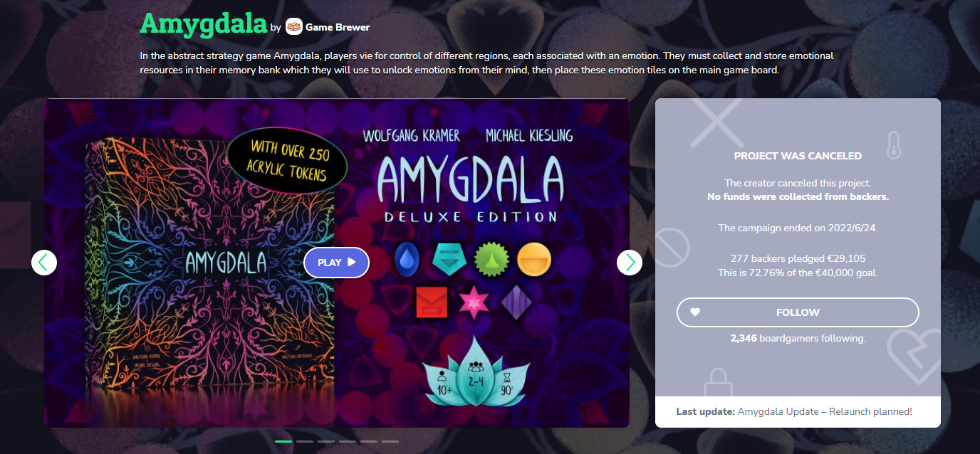Select the first carousel slide indicator
The height and width of the screenshot is (454, 980).
point(283,442)
